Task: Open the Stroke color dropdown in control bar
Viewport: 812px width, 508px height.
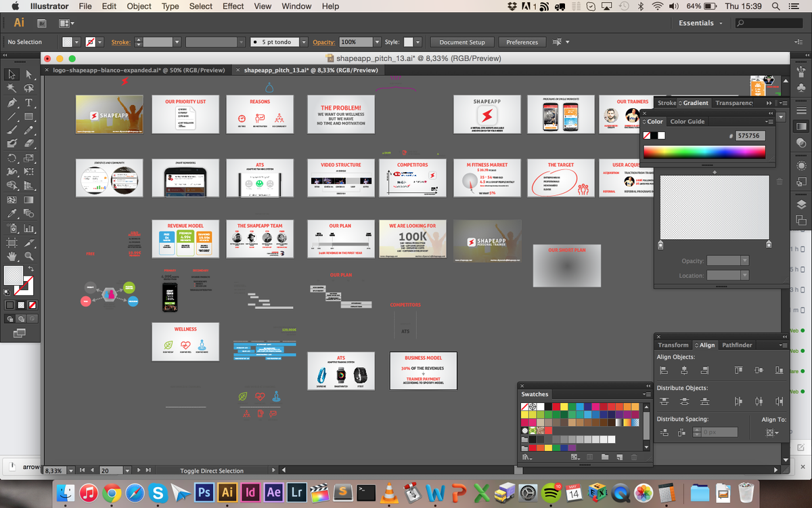Action: pos(100,42)
